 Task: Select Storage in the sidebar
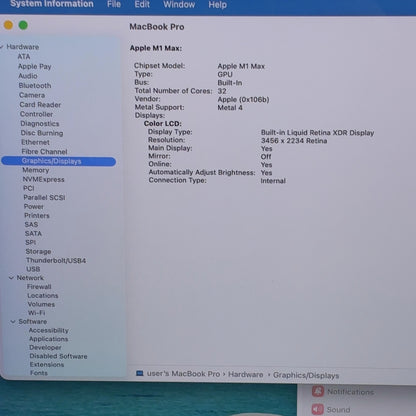pyautogui.click(x=38, y=251)
